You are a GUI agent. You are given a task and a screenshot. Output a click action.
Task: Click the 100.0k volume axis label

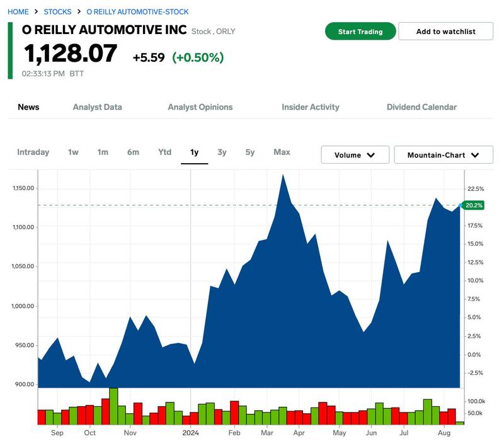476,401
